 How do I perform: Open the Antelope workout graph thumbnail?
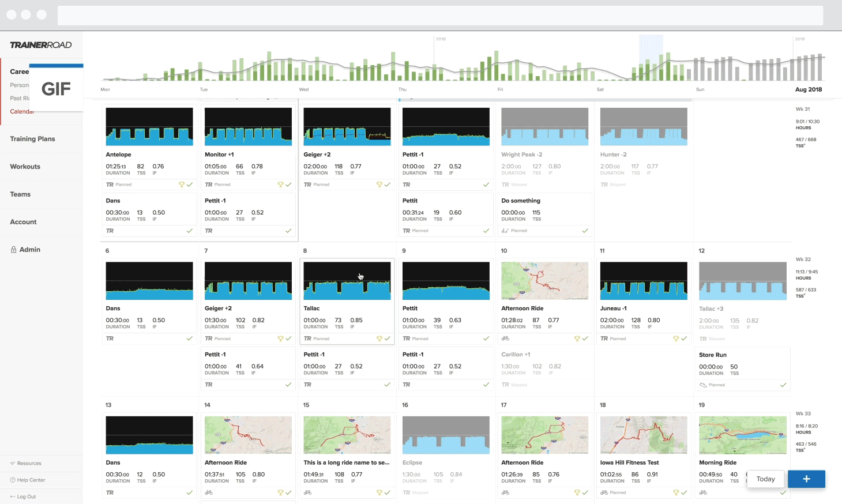149,126
